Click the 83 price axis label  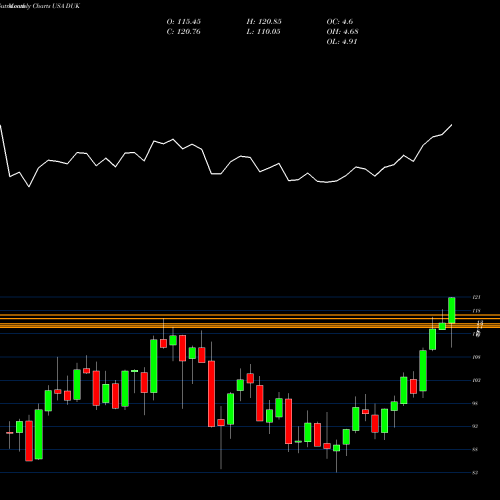click(x=475, y=472)
